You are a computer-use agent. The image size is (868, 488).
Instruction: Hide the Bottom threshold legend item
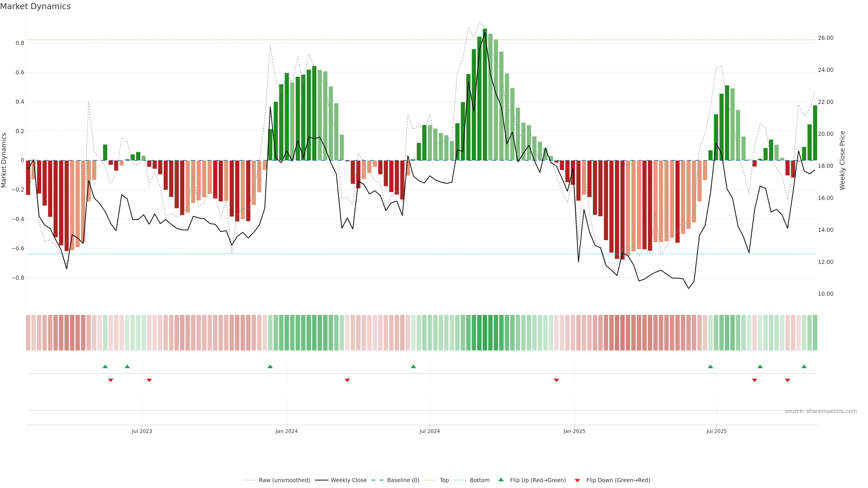[x=479, y=480]
